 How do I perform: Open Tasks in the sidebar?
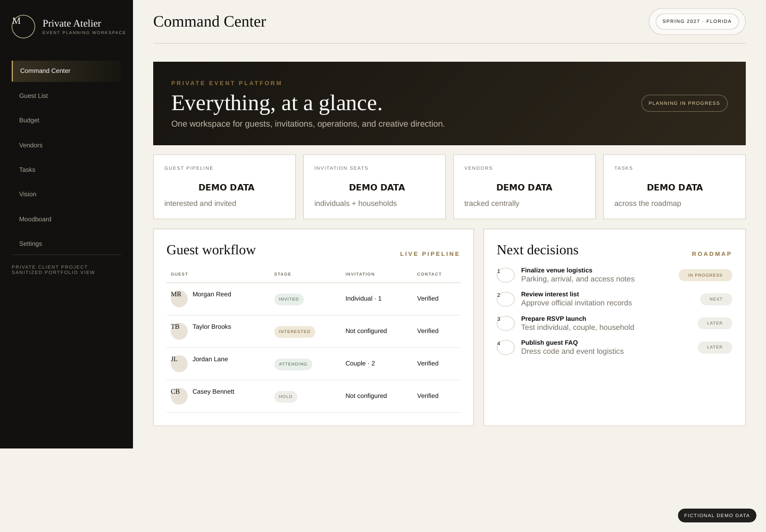coord(66,170)
